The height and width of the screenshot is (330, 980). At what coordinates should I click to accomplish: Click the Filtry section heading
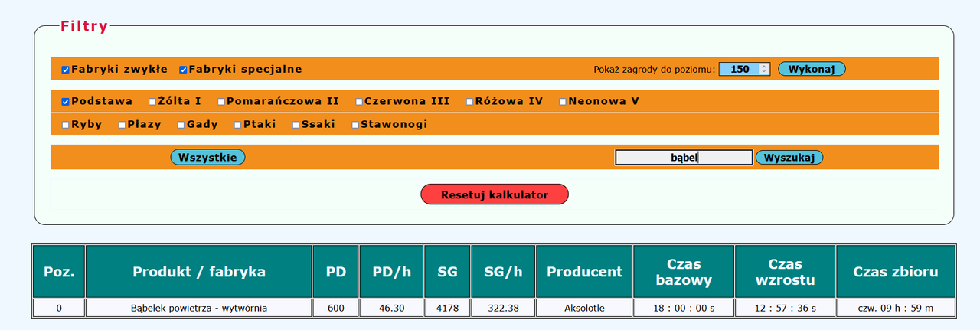tap(84, 27)
